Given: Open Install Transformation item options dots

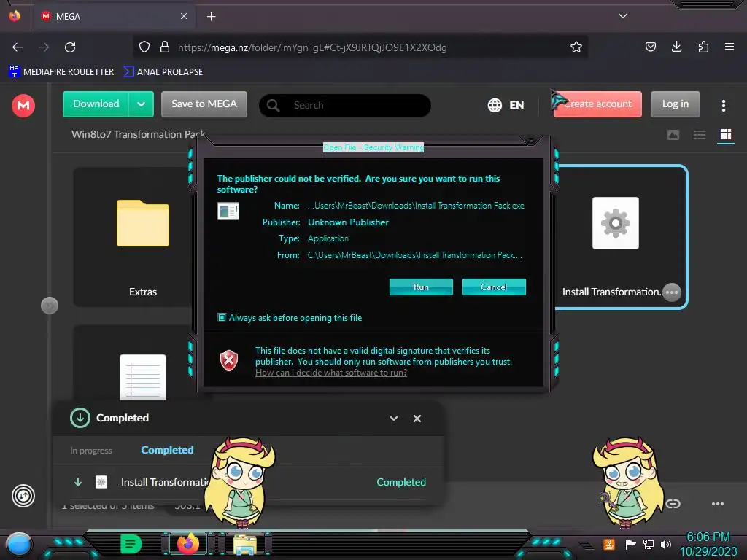Looking at the screenshot, I should tap(672, 292).
